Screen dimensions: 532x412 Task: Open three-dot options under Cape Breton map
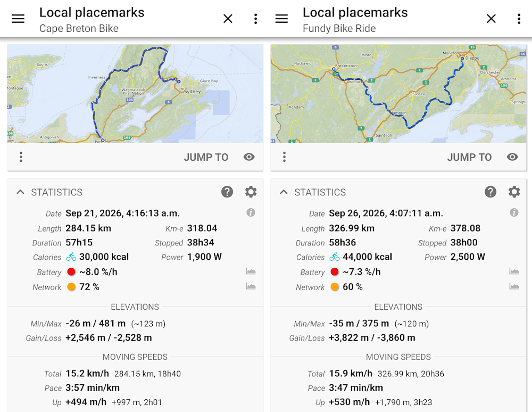click(x=21, y=157)
